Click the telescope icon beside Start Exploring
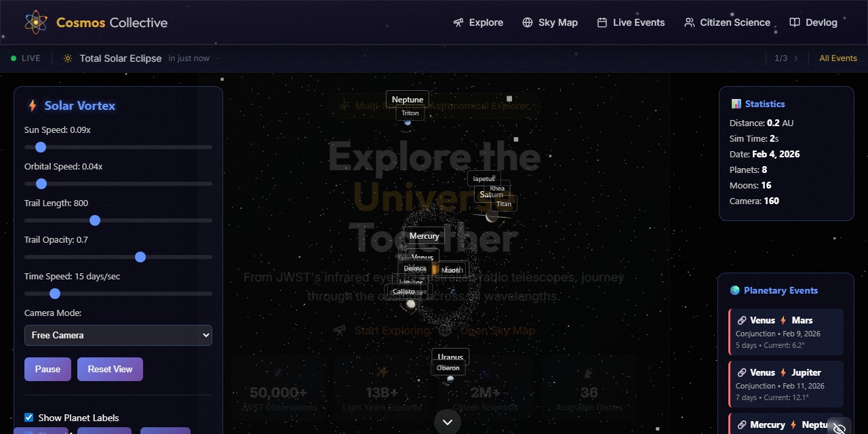868x434 pixels. point(340,330)
